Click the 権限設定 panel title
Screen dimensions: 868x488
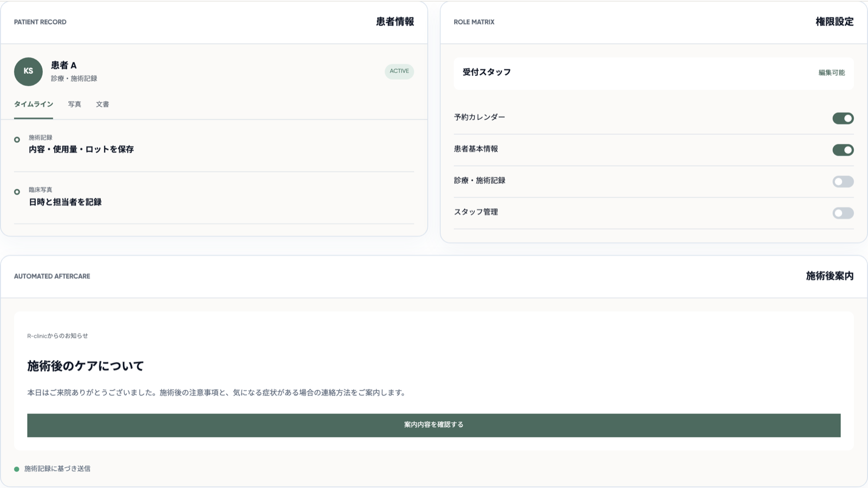(x=834, y=22)
